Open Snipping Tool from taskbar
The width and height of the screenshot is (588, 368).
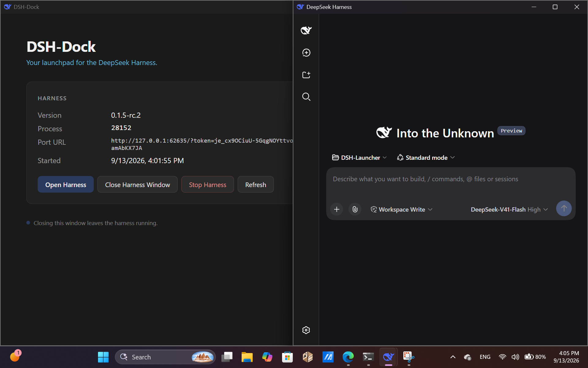click(x=409, y=357)
